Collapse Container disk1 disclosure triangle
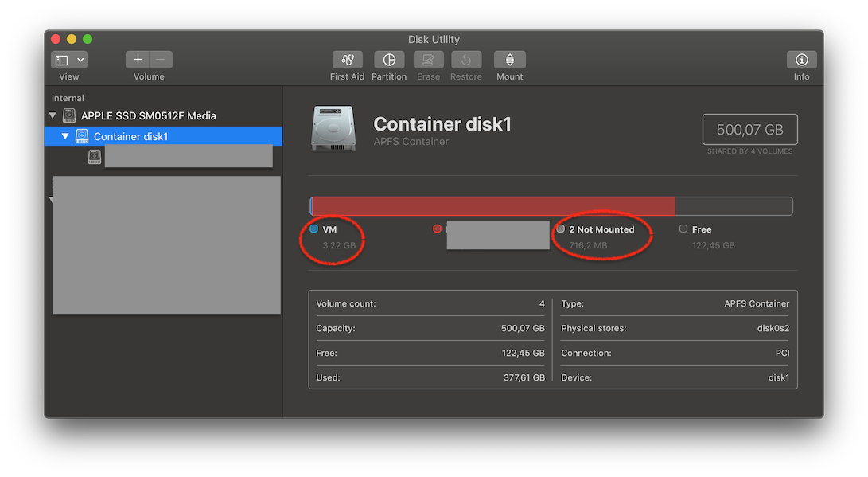868x477 pixels. pyautogui.click(x=64, y=135)
